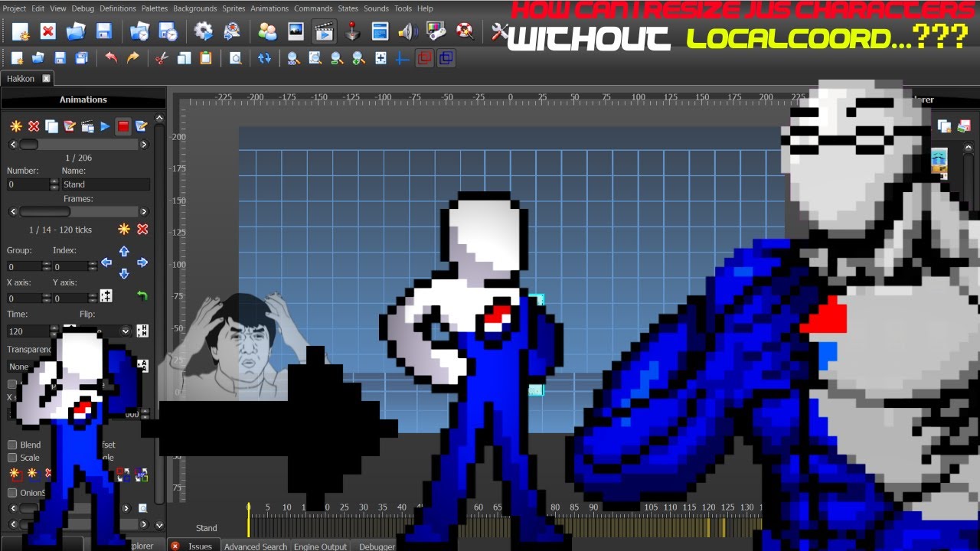Click the Frames slider handle
The width and height of the screenshot is (980, 551).
click(x=44, y=212)
